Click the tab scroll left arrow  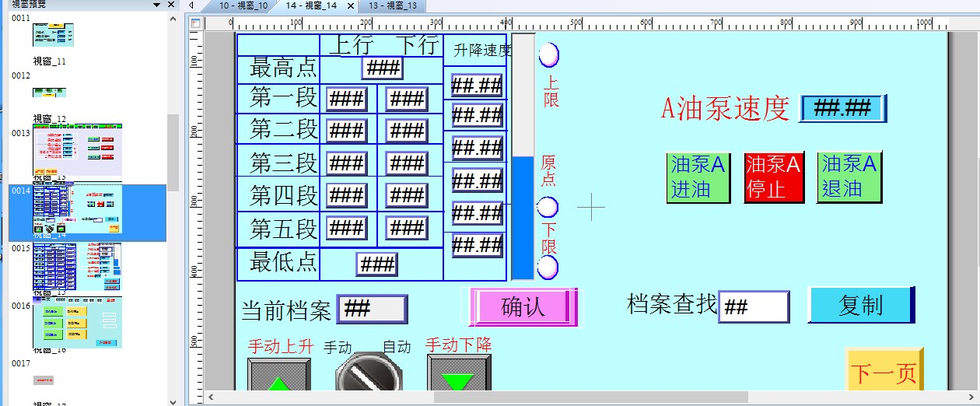[191, 5]
